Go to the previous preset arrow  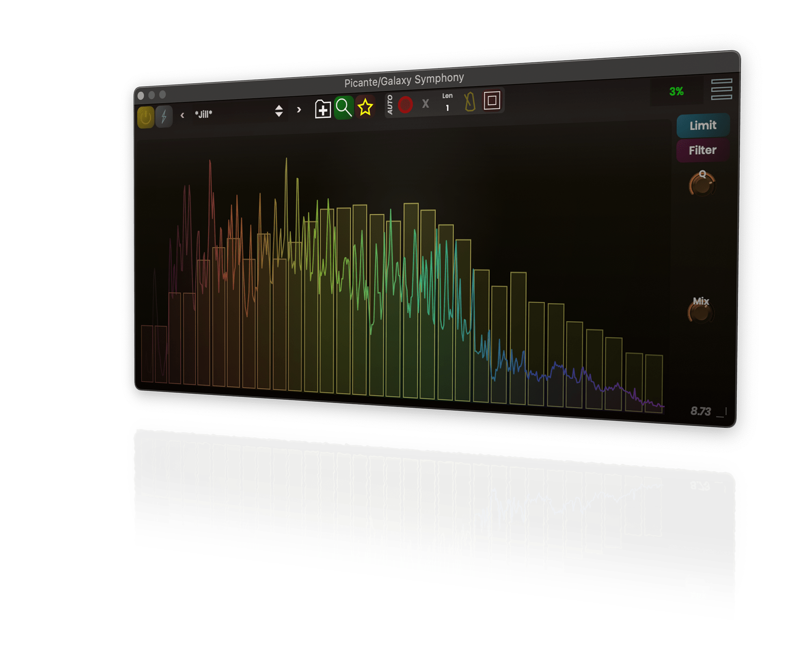(182, 115)
